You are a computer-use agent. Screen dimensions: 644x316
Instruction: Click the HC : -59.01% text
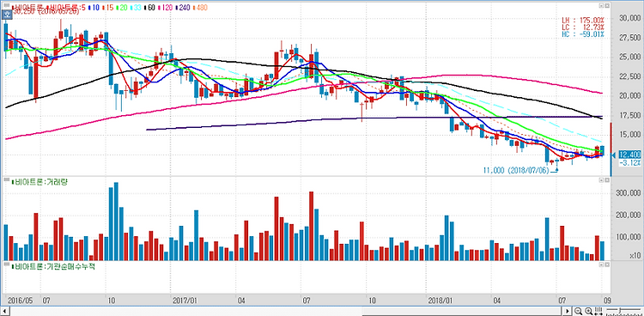tap(583, 34)
